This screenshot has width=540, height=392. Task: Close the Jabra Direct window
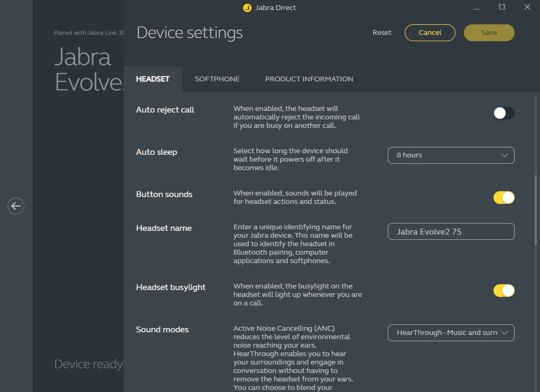(527, 7)
